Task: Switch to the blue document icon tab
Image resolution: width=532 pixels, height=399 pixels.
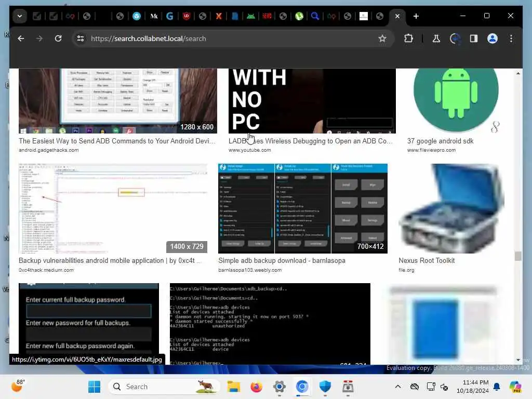Action: click(235, 16)
